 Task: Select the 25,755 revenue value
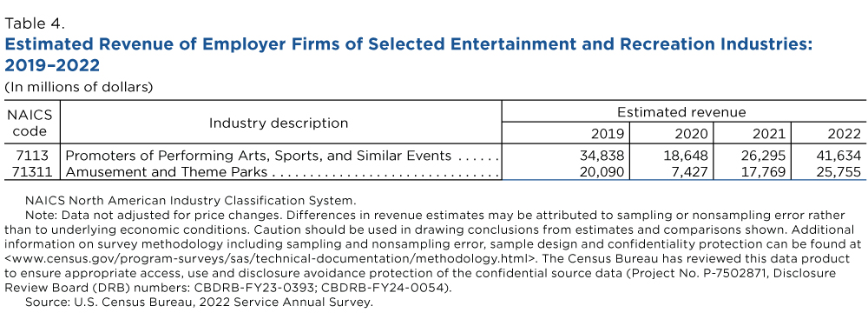pyautogui.click(x=838, y=172)
